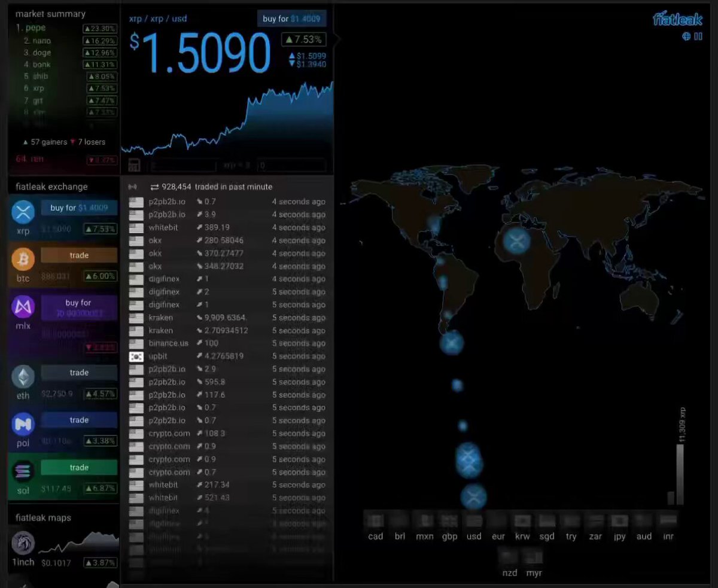Click the whitebit 389.19 trade row
This screenshot has height=588, width=718.
[227, 227]
